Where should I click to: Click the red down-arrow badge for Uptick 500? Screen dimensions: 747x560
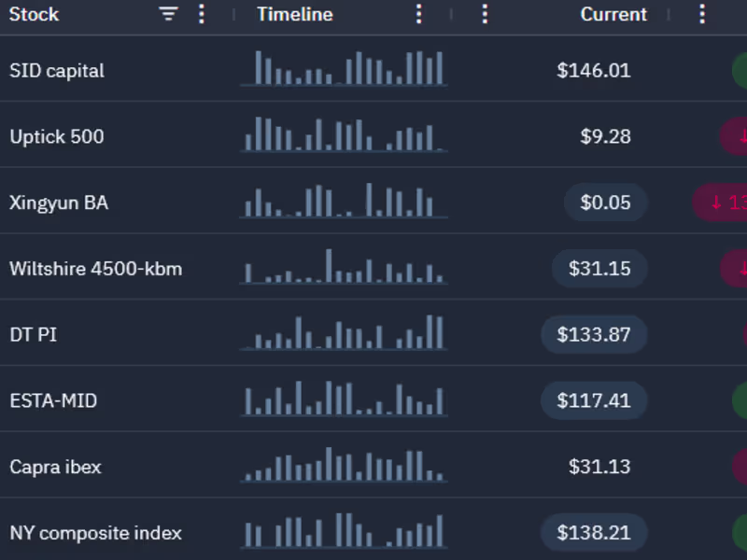pos(734,136)
